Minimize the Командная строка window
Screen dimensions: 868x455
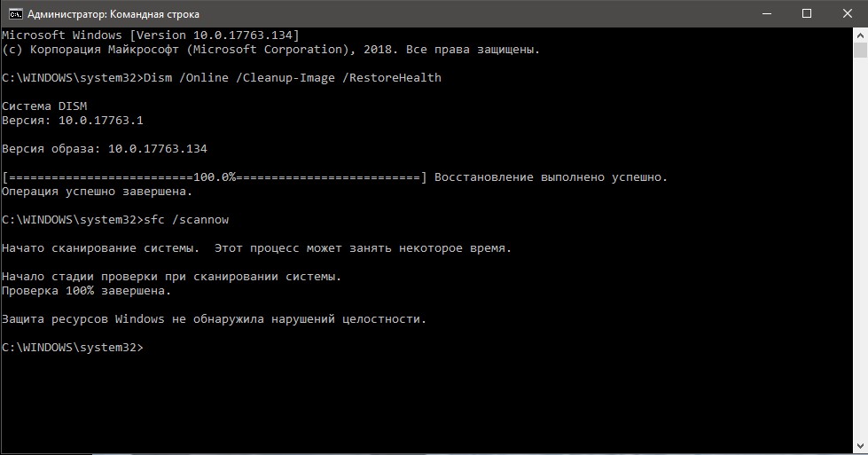pyautogui.click(x=767, y=14)
